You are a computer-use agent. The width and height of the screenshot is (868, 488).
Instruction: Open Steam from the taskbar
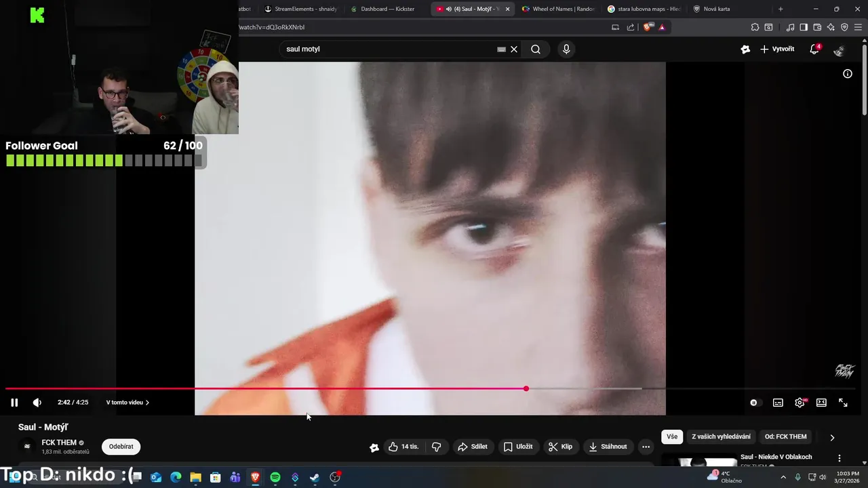pyautogui.click(x=315, y=477)
